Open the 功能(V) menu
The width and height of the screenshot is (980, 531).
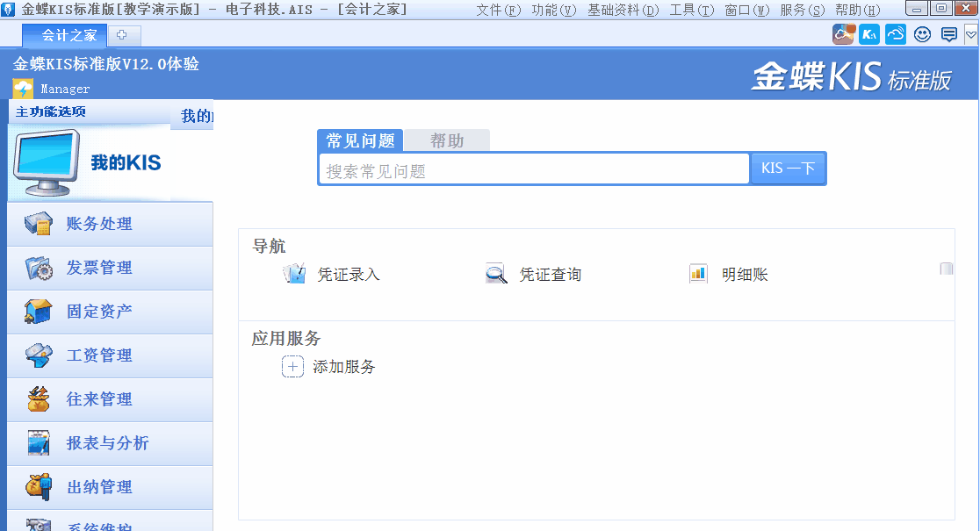tap(554, 10)
